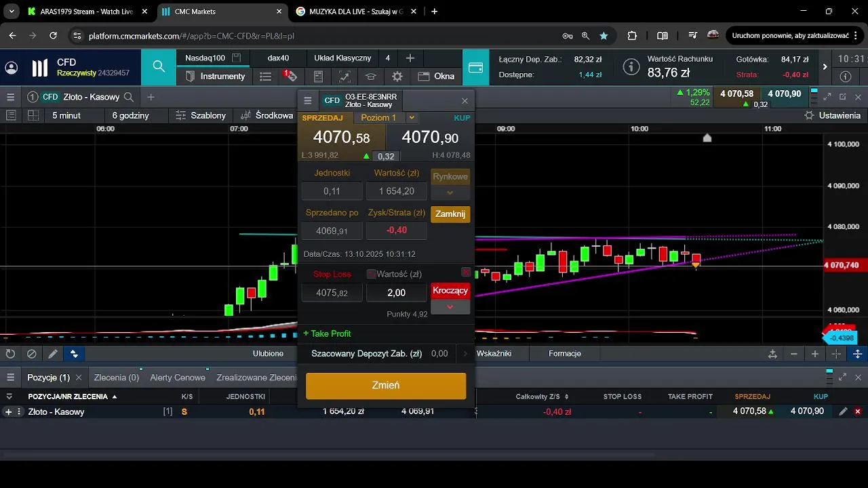Click the Stop Loss 2,00 value field
Screen dimensions: 868x488
397,293
